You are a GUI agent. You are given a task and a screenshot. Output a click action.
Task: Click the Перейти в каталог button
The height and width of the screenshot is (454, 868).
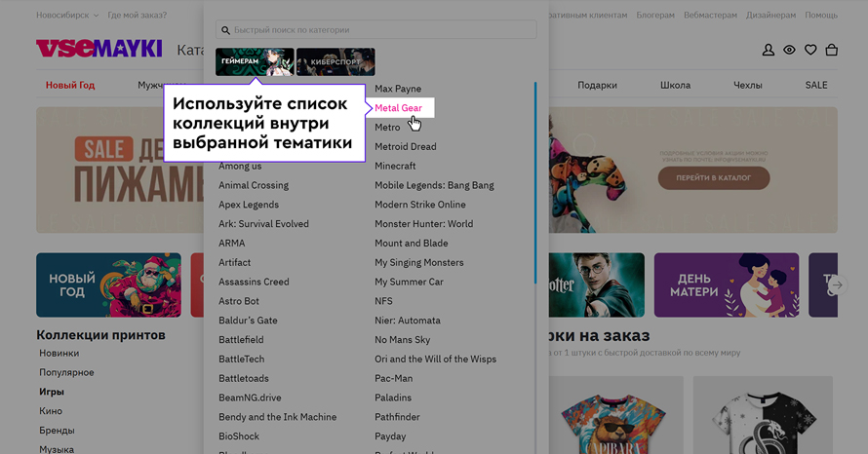(714, 178)
